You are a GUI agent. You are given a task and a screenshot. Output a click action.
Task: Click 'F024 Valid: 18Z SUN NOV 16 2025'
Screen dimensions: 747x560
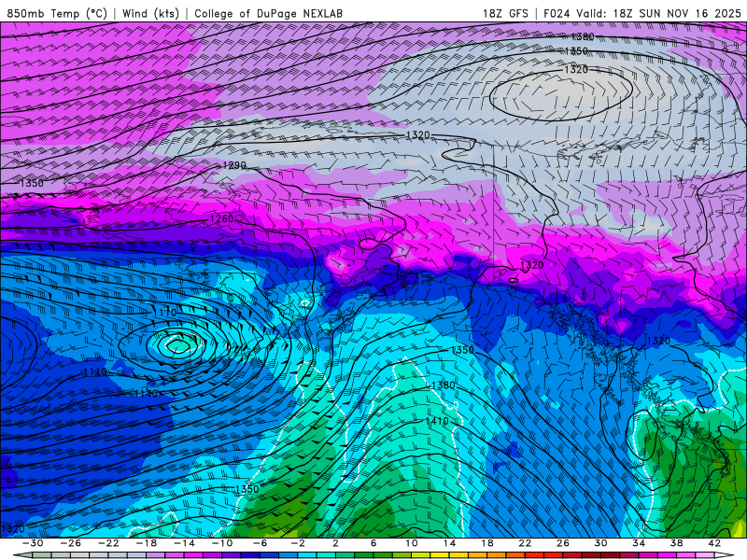point(642,13)
